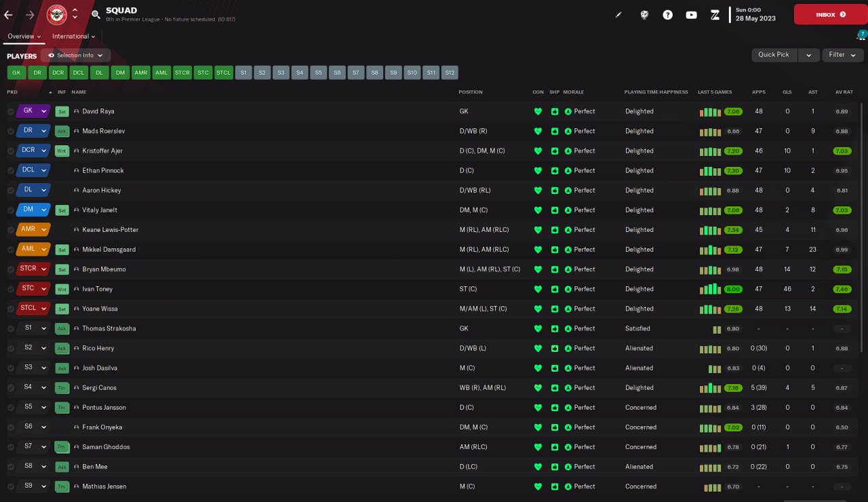Viewport: 868px width, 502px height.
Task: Click Ben Mee's condition heart icon
Action: click(x=538, y=467)
